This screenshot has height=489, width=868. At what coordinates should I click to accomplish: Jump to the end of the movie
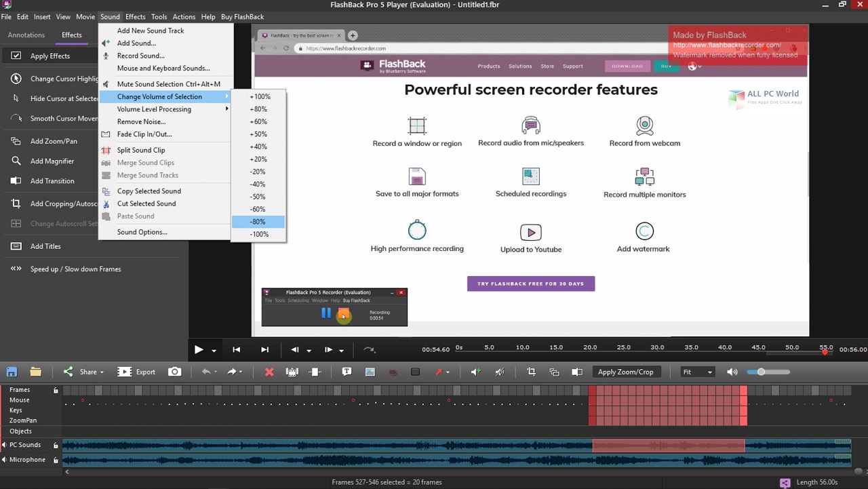264,350
